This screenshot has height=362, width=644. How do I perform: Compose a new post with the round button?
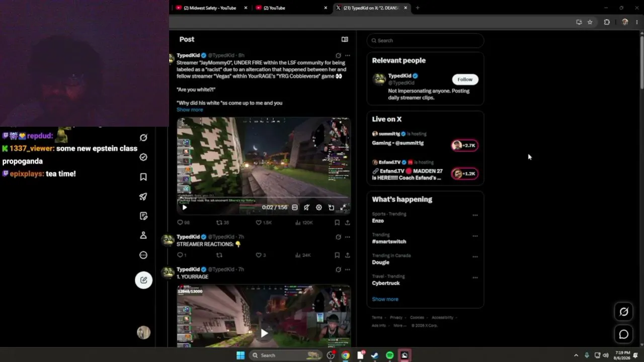(x=143, y=280)
